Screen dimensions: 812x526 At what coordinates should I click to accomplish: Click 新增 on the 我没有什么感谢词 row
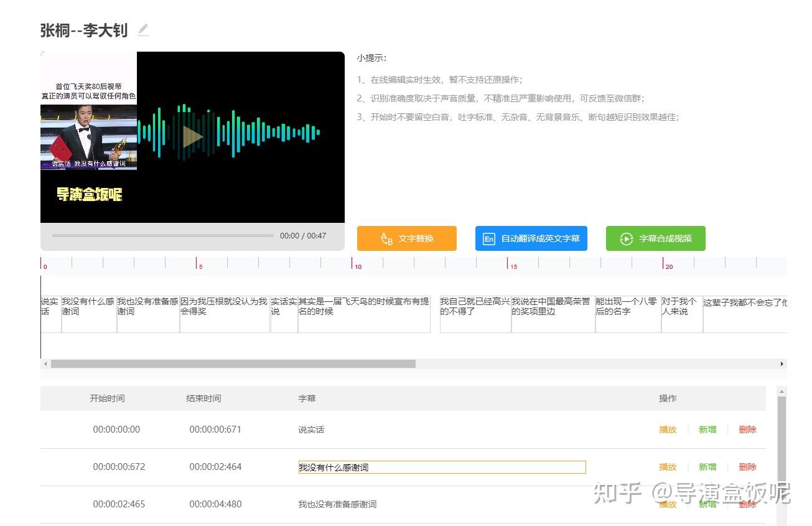click(707, 466)
